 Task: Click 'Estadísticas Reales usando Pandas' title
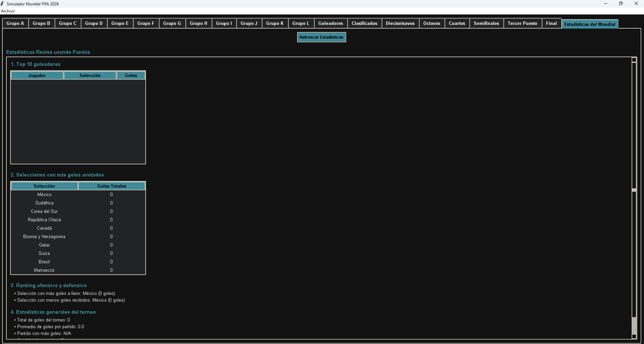[x=48, y=52]
